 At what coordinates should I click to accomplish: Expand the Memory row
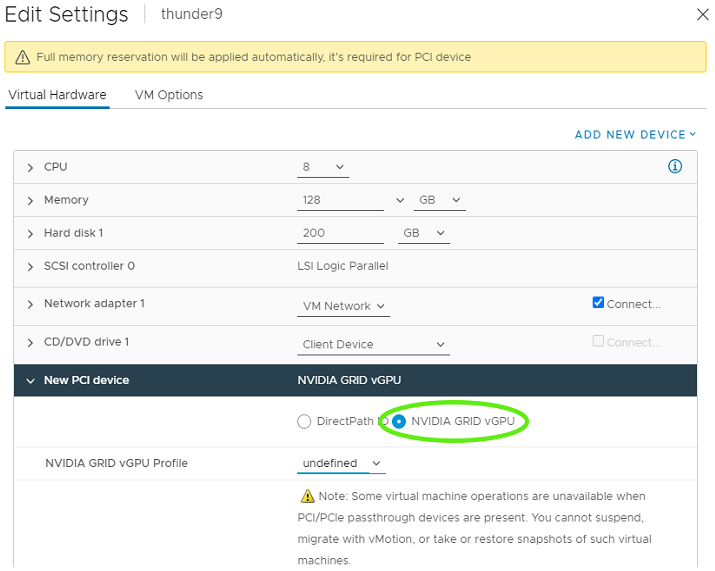(30, 201)
